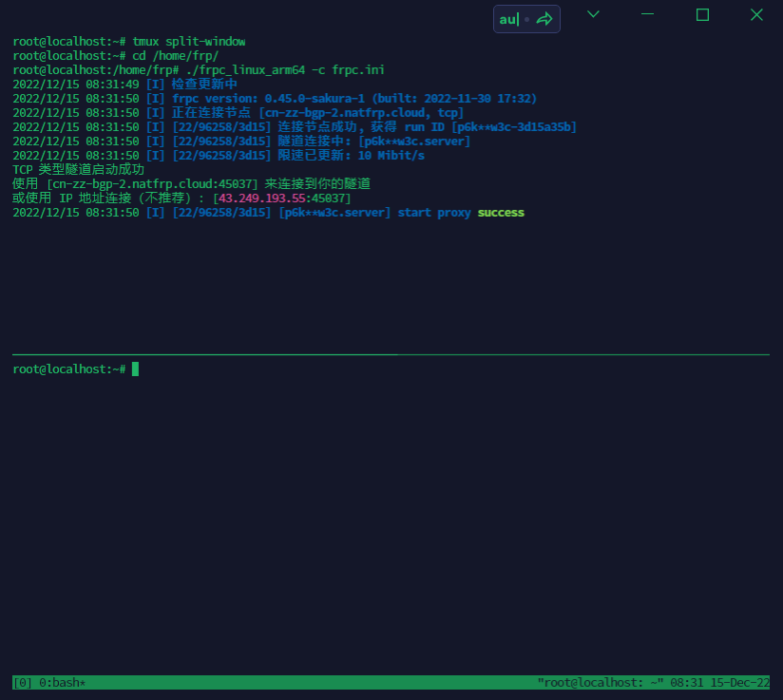Click the share arrow icon in title bar
The width and height of the screenshot is (783, 700).
544,20
